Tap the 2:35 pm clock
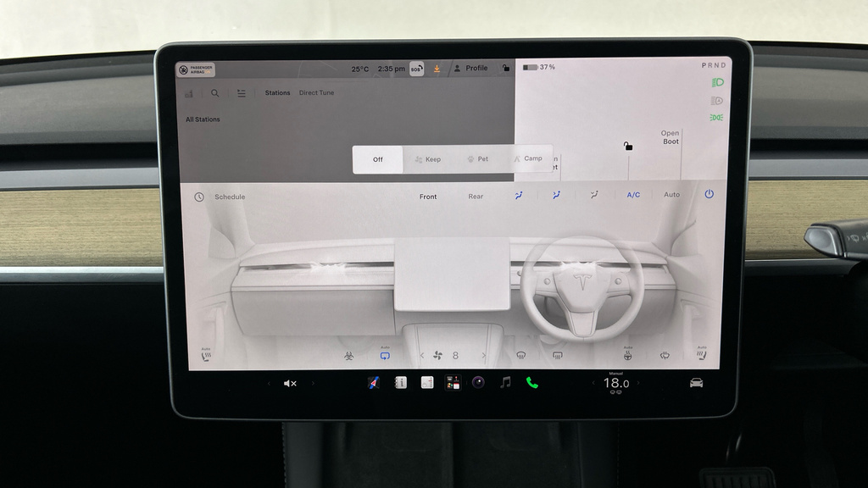 (391, 69)
